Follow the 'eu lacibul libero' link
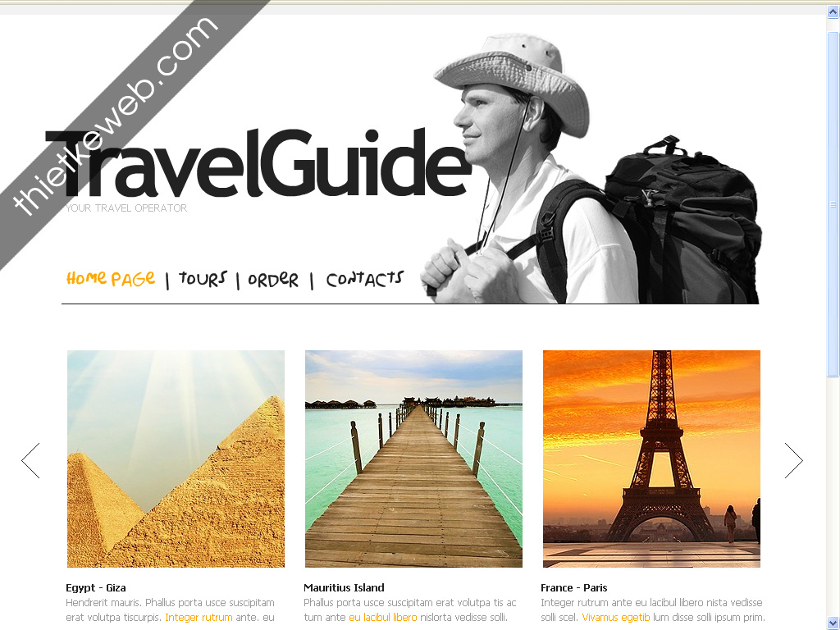Viewport: 840px width, 630px height. 382,617
